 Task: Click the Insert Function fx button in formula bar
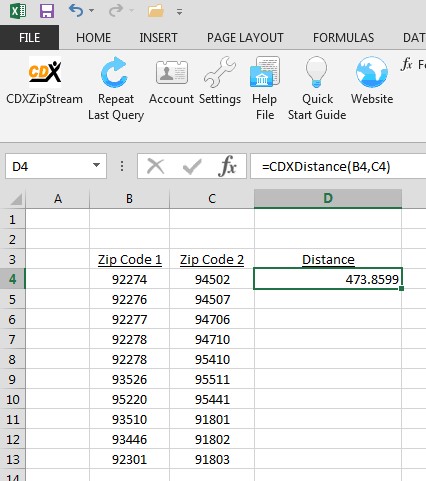pos(227,166)
